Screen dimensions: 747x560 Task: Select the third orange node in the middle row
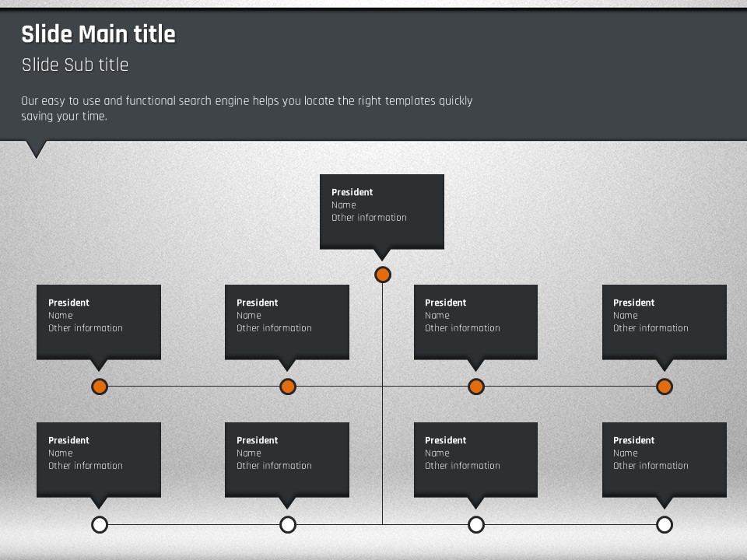[476, 387]
